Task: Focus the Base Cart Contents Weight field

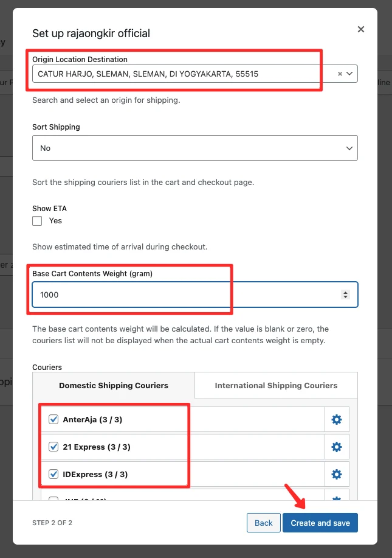Action: tap(182, 295)
